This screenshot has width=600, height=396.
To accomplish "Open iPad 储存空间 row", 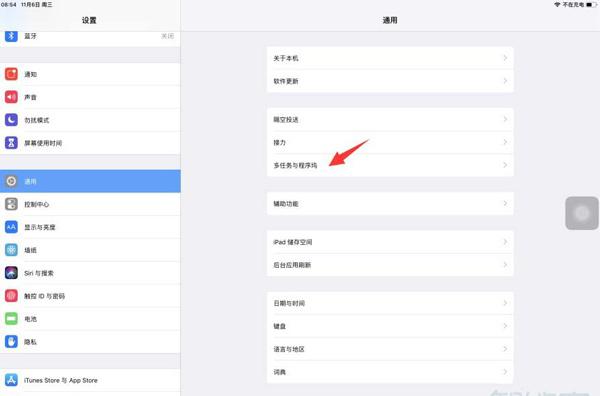I will coord(390,242).
